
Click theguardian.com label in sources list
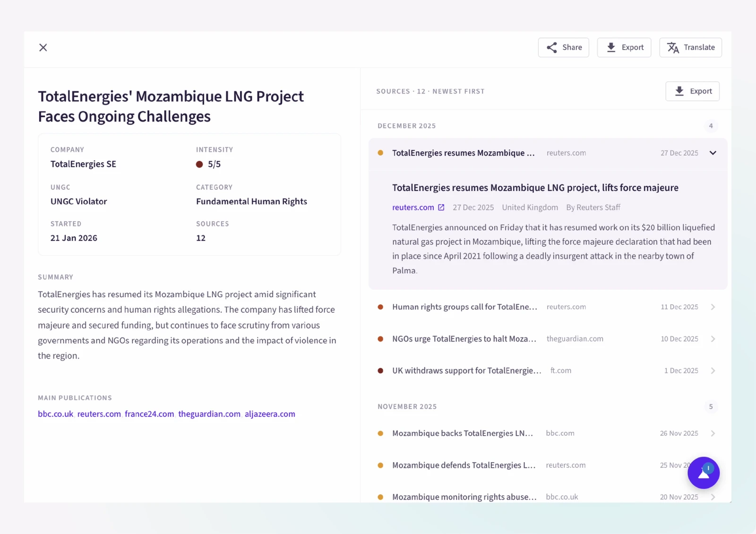pyautogui.click(x=575, y=339)
